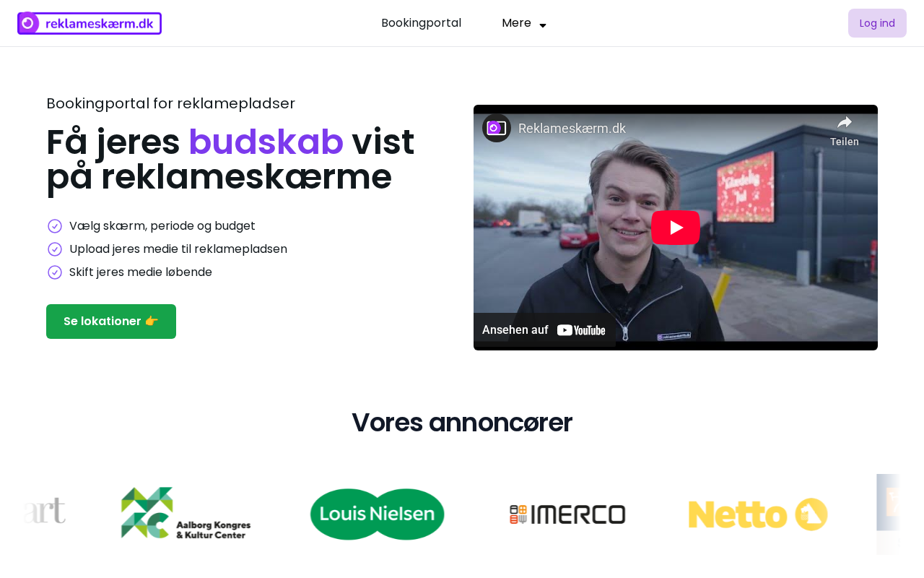
Task: Click the partially visible logo at carousel right edge
Action: 889,514
